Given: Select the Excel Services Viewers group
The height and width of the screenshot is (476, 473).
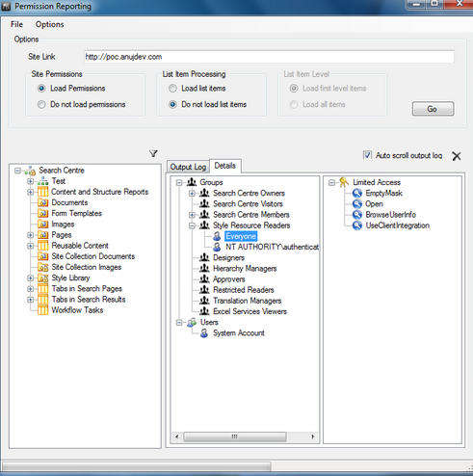Looking at the screenshot, I should click(x=250, y=311).
